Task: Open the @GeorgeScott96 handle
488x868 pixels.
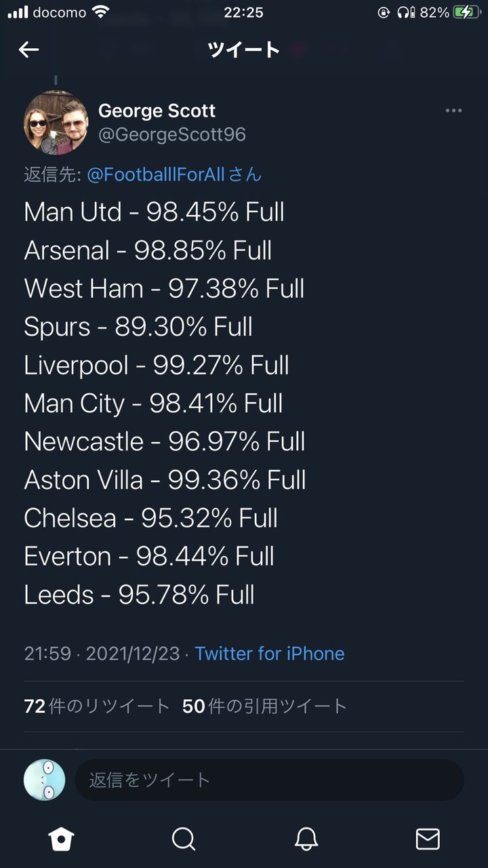Action: [172, 134]
